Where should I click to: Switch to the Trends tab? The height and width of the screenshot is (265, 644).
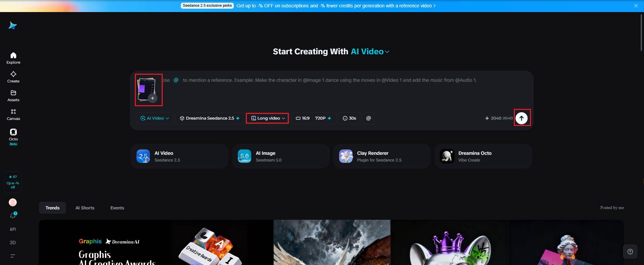click(53, 208)
